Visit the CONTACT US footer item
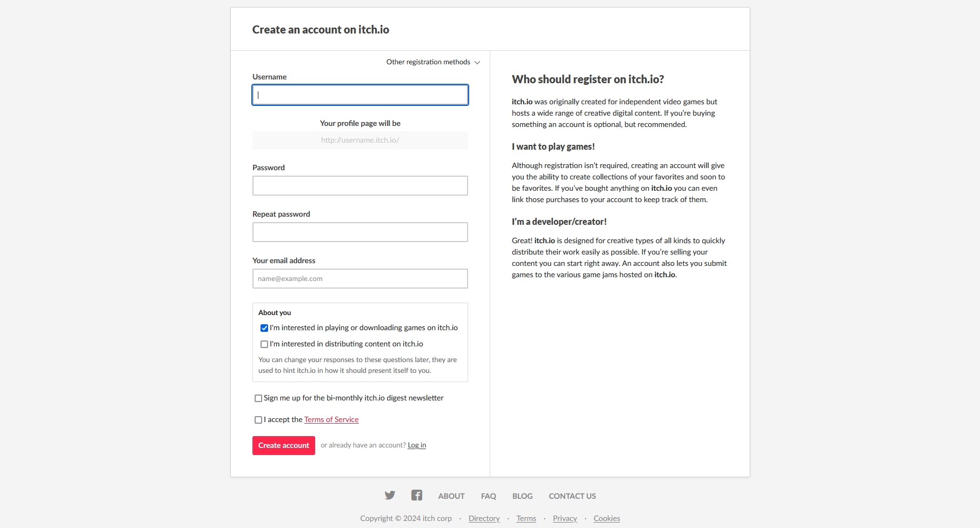Screen dimensions: 980x528 coord(572,496)
